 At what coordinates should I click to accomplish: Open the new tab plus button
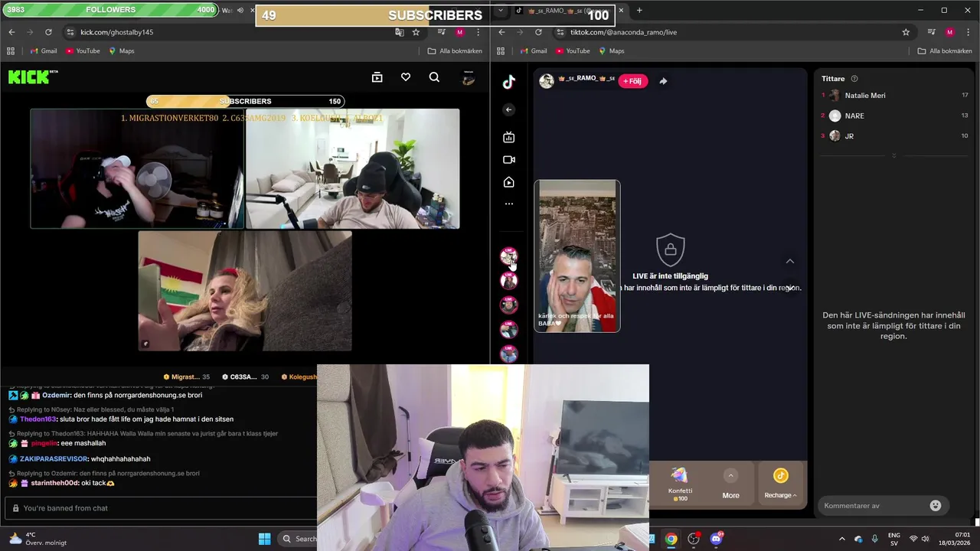[x=639, y=11]
